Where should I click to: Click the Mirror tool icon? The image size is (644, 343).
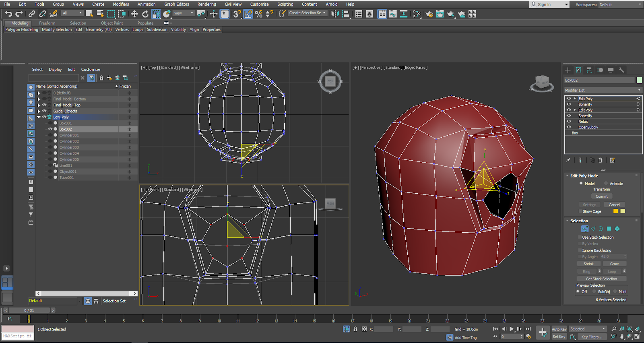coord(334,14)
